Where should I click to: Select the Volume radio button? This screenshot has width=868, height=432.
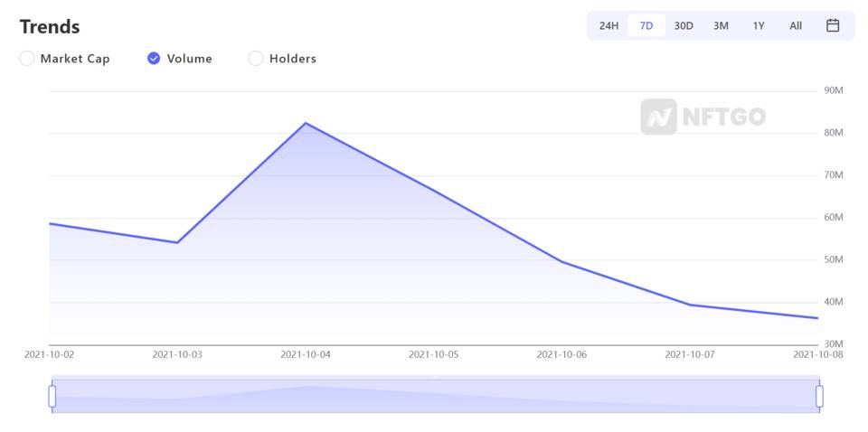154,59
